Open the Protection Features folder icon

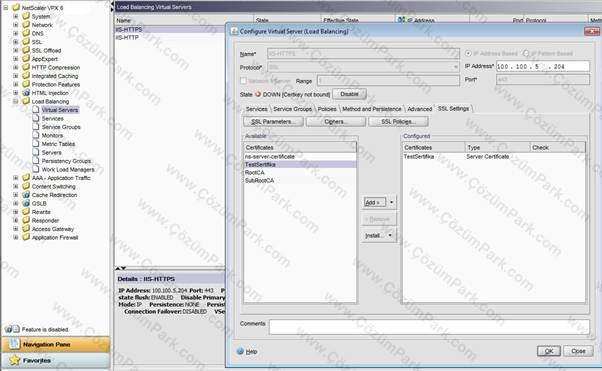coord(26,84)
